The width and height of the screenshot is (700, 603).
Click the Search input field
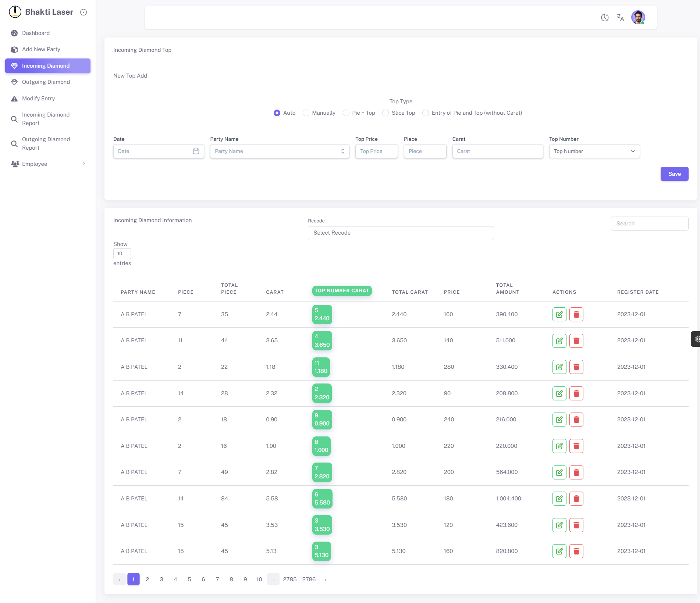tap(649, 224)
